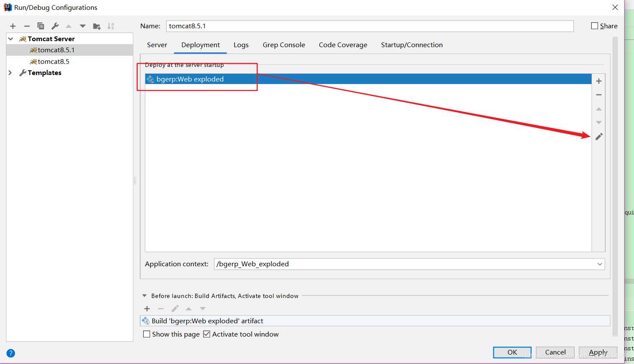Click the Name input field

click(370, 26)
